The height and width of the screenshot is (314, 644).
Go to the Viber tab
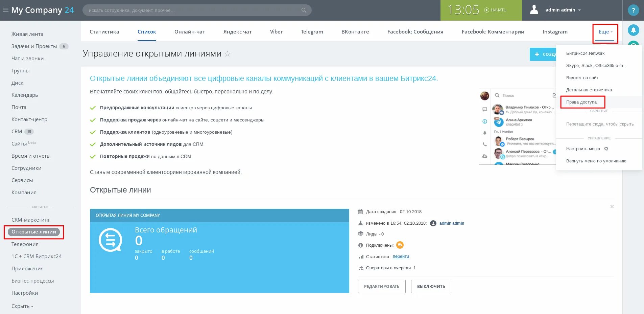[x=276, y=32]
